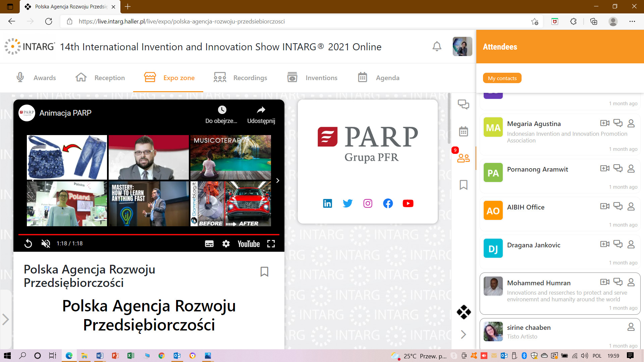
Task: Click Mohammed Humran's avatar photo
Action: (493, 286)
